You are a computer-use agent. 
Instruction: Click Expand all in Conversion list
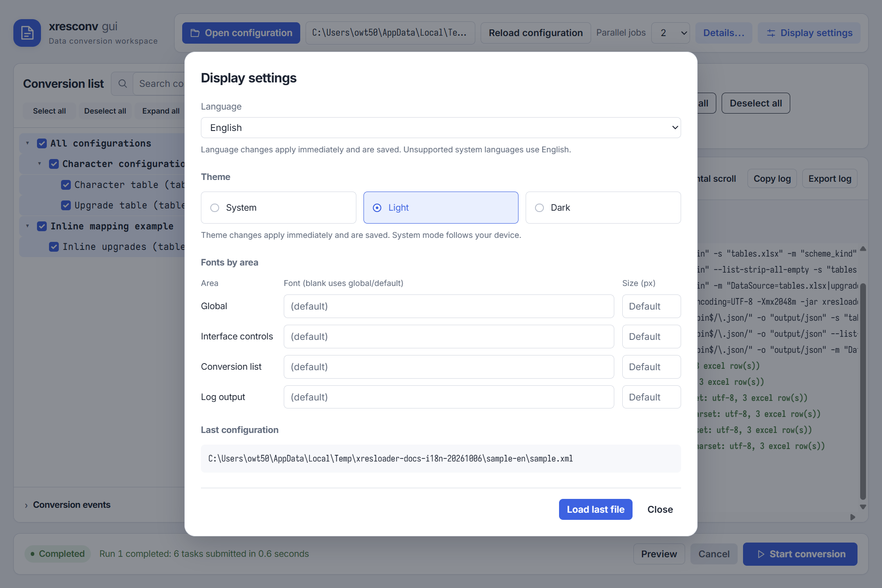coord(161,111)
